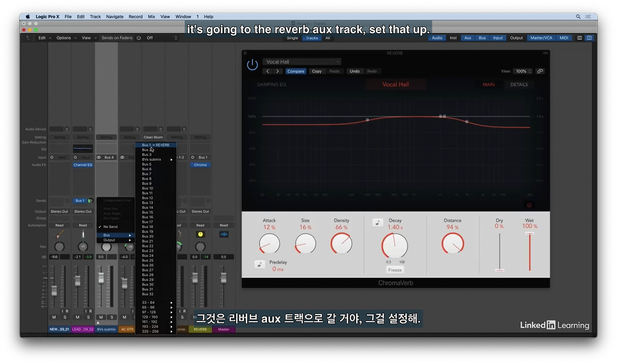
Task: Toggle the Master/VCA filter button
Action: 541,38
